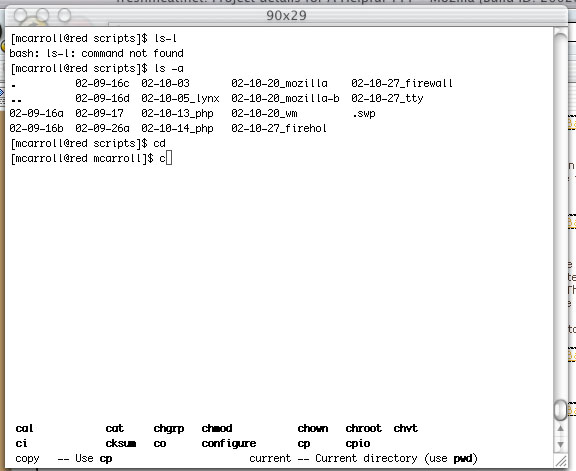Click the scrollbar up arrow
Image resolution: width=576 pixels, height=471 pixels.
click(x=560, y=428)
